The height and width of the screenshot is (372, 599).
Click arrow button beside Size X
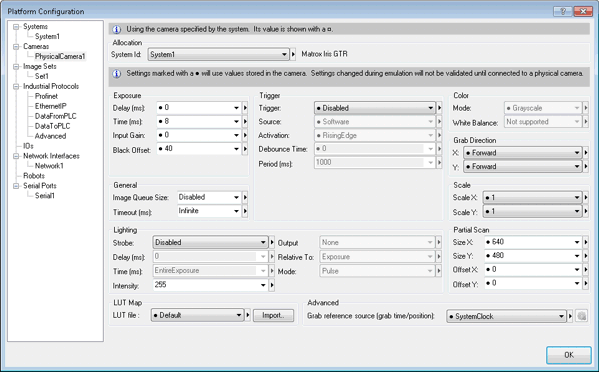coord(586,242)
